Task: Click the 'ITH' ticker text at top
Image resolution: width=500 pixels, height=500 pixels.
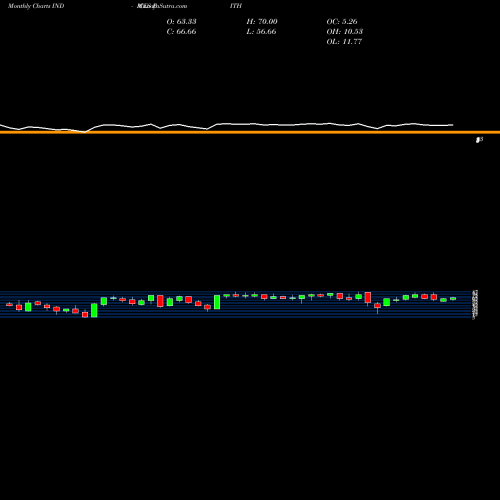Action: pos(236,6)
